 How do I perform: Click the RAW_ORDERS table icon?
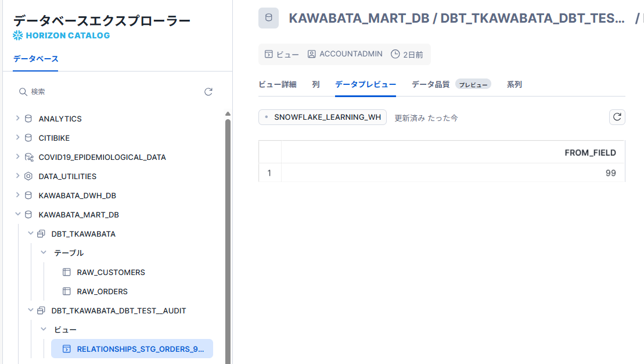[67, 291]
